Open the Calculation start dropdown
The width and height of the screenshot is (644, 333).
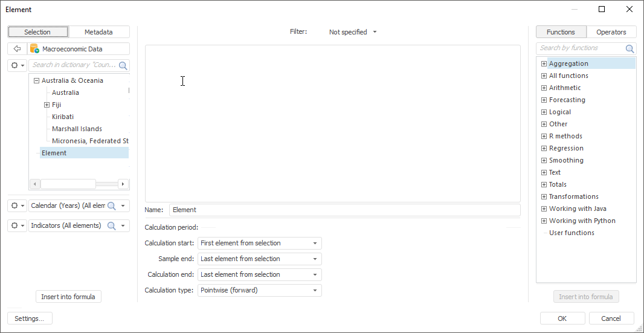coord(260,244)
